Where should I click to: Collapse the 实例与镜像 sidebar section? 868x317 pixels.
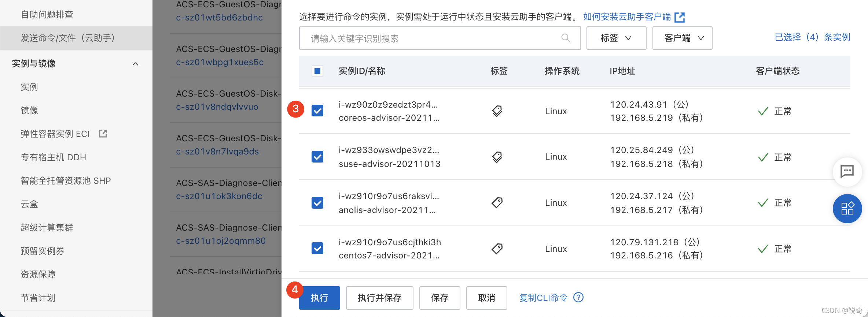[135, 64]
